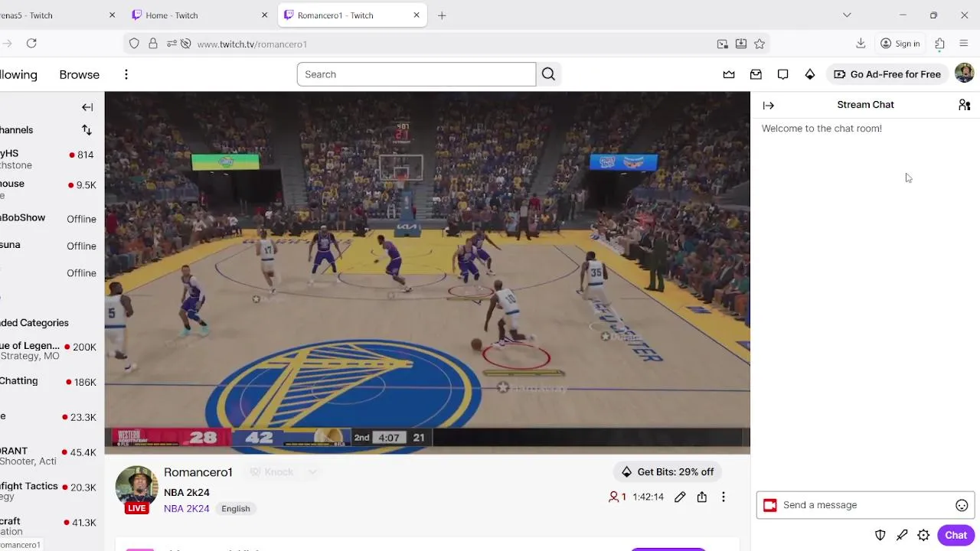Click the search magnifier button
Viewport: 980px width, 551px height.
[548, 74]
